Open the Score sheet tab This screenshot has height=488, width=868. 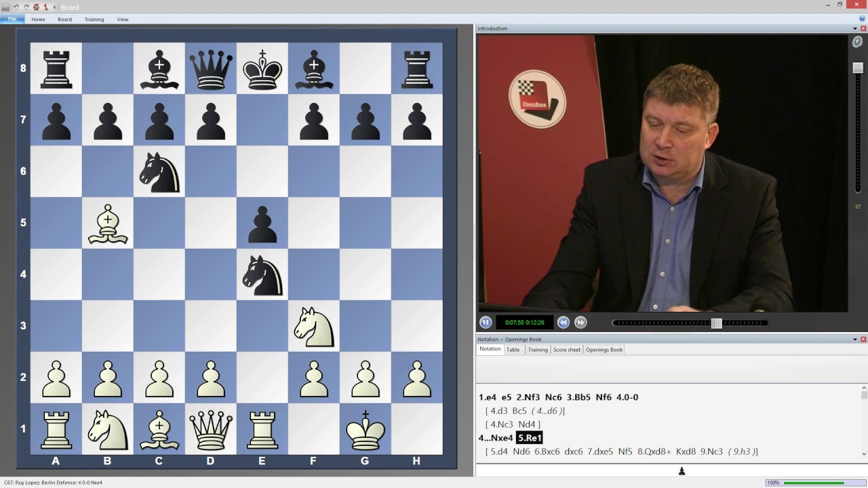click(567, 350)
